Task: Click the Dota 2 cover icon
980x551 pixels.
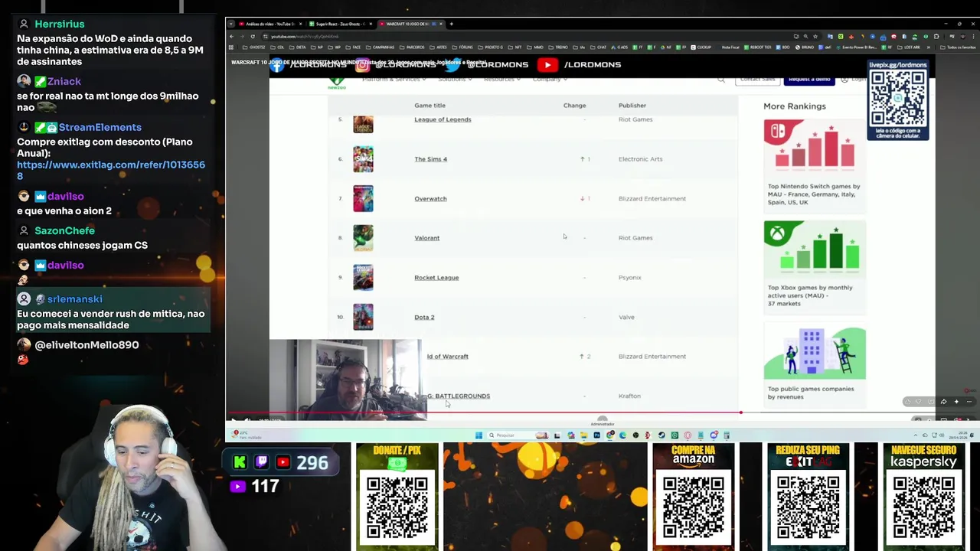Action: (x=363, y=317)
